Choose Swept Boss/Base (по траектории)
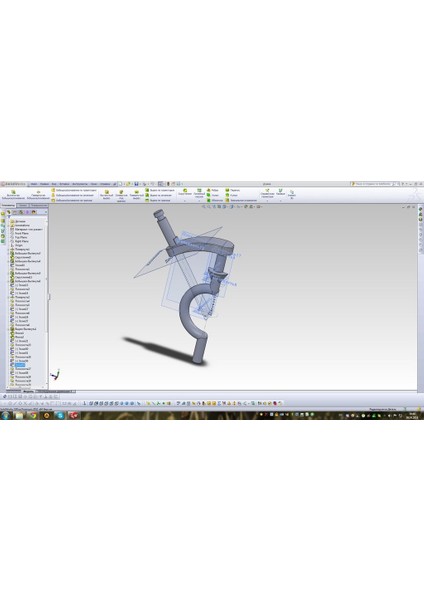The image size is (424, 600). pos(73,190)
